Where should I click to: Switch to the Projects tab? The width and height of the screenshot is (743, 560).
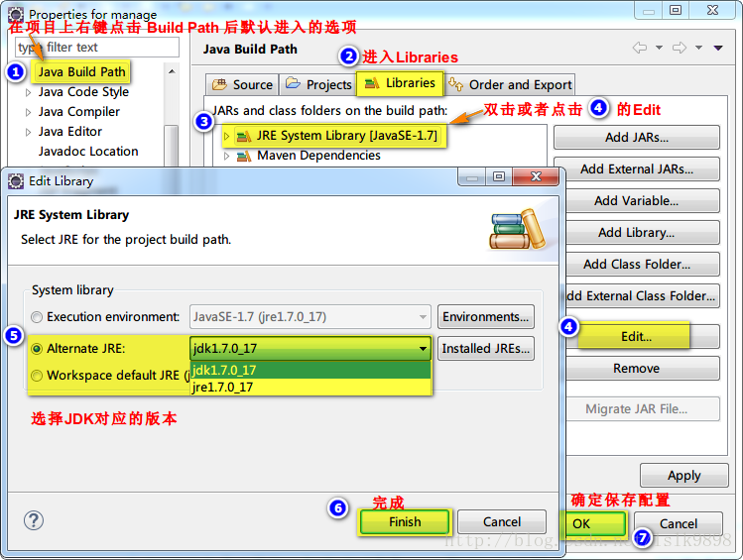(317, 84)
